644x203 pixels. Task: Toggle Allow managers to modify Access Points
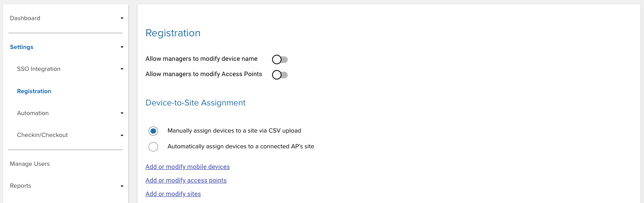(280, 75)
